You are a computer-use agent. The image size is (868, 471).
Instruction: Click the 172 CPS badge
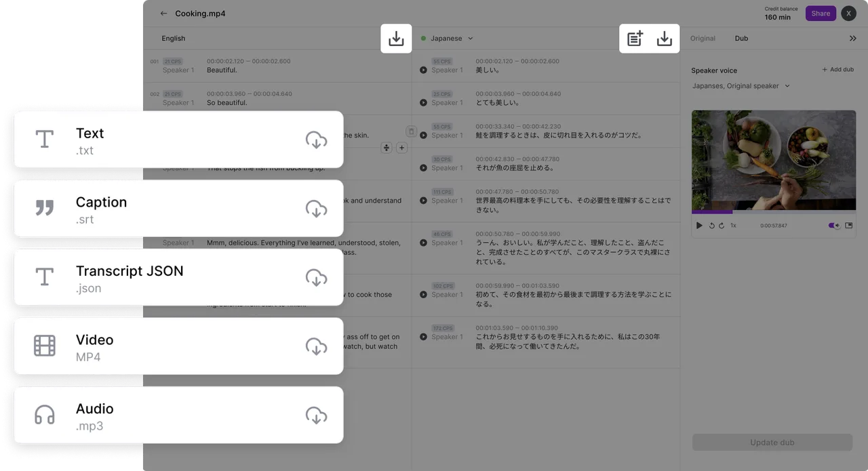pyautogui.click(x=443, y=329)
